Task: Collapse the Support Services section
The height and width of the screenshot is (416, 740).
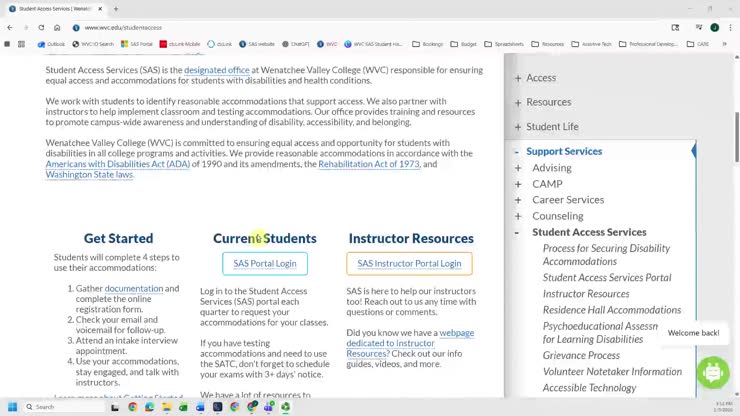Action: click(517, 152)
